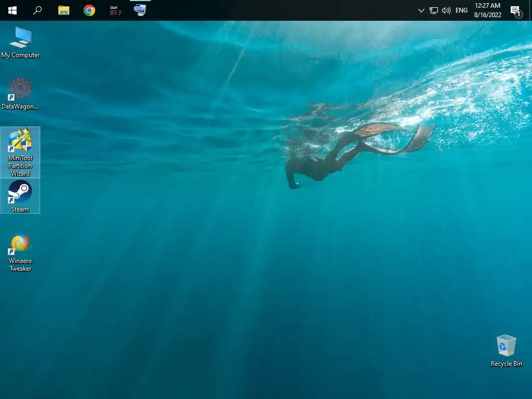Select the Winaero Tweaker shortcut
This screenshot has width=532, height=399.
tap(20, 253)
